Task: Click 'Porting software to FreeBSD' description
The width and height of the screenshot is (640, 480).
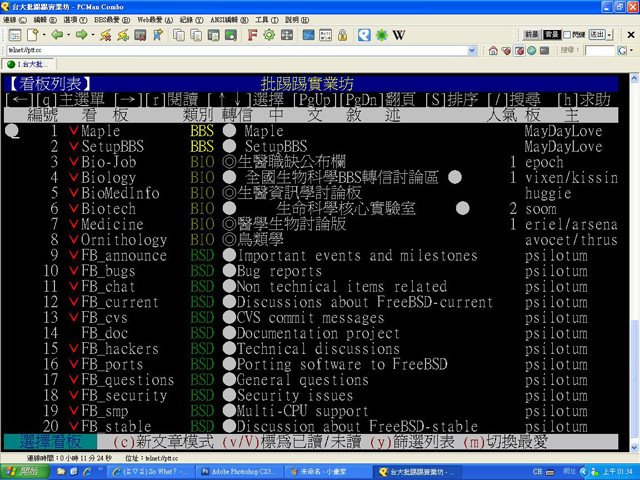Action: (x=342, y=364)
